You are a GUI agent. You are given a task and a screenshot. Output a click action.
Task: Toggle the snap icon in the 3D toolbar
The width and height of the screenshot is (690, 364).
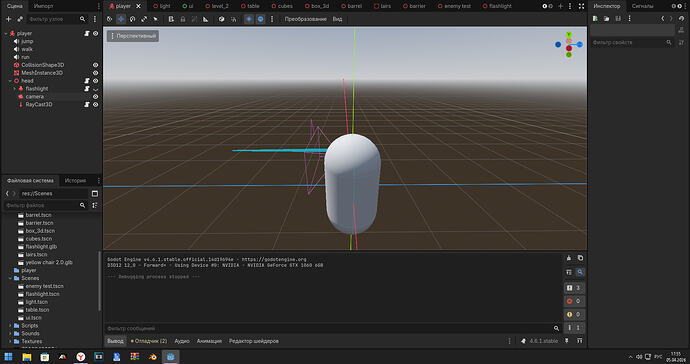233,19
